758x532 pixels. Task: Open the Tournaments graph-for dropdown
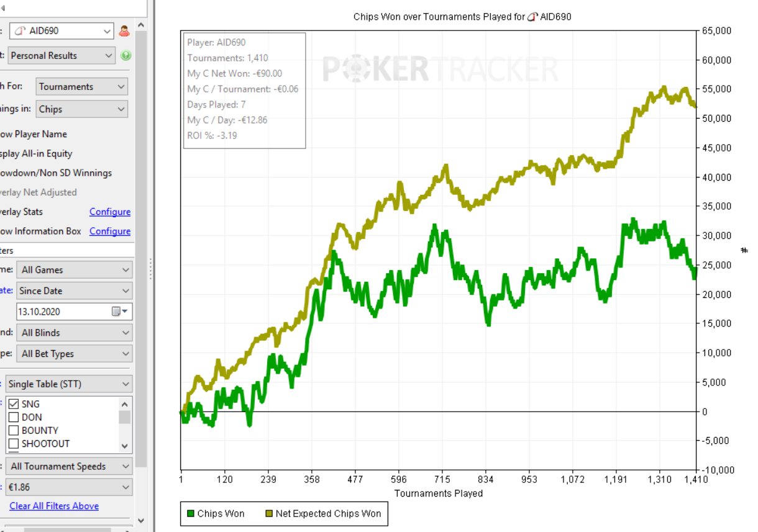[x=81, y=87]
